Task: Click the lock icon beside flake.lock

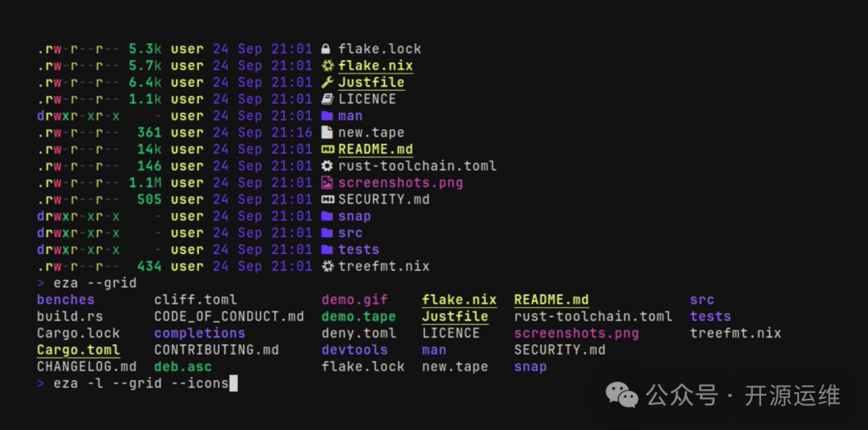Action: 326,49
